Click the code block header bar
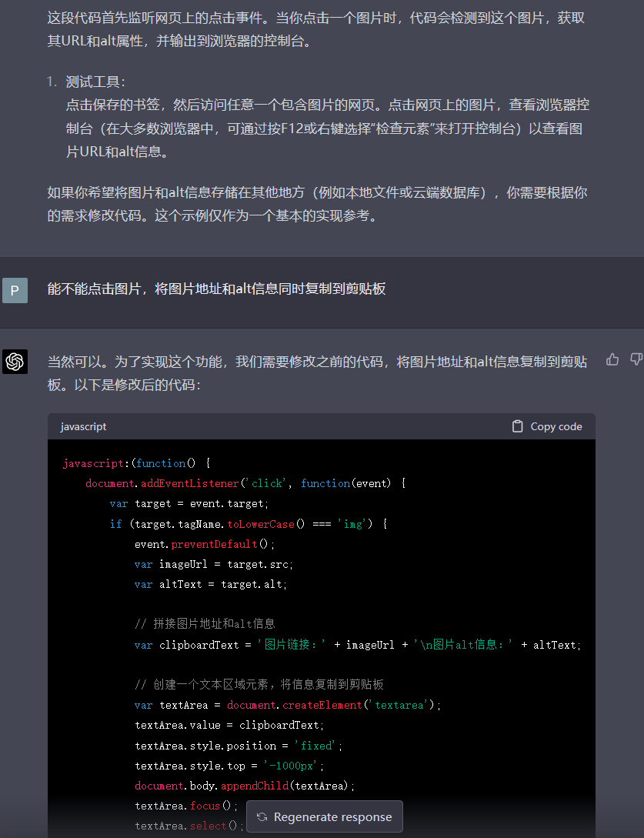This screenshot has width=644, height=838. tap(321, 426)
